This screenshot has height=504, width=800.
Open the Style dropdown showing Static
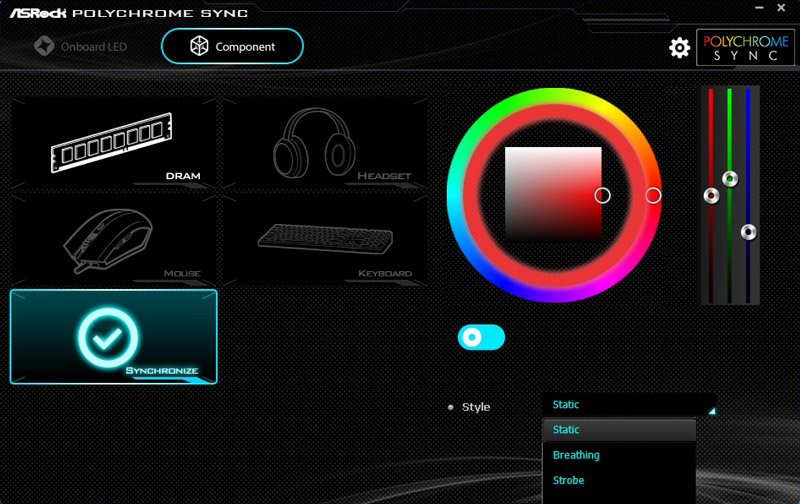(x=629, y=405)
